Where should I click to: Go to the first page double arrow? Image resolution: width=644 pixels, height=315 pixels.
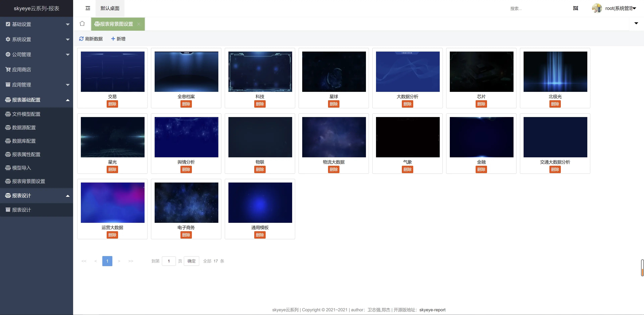pos(84,261)
